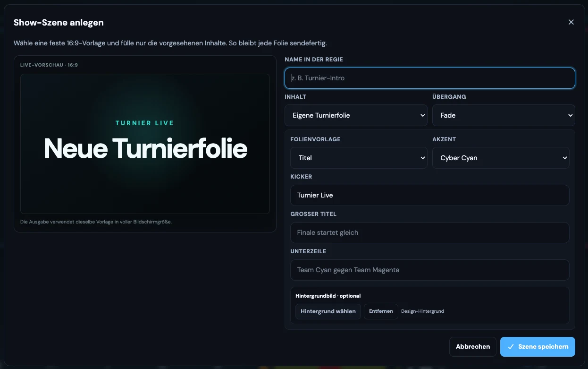Choose a background via Hintergrund wählen
Screen dimensions: 588x369
pyautogui.click(x=328, y=311)
